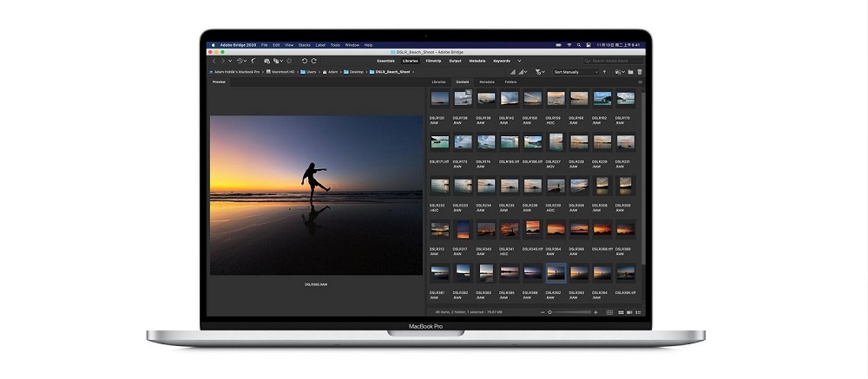Switch to the Filmstrip workspace
Screen dimensions: 868x379
pyautogui.click(x=433, y=61)
